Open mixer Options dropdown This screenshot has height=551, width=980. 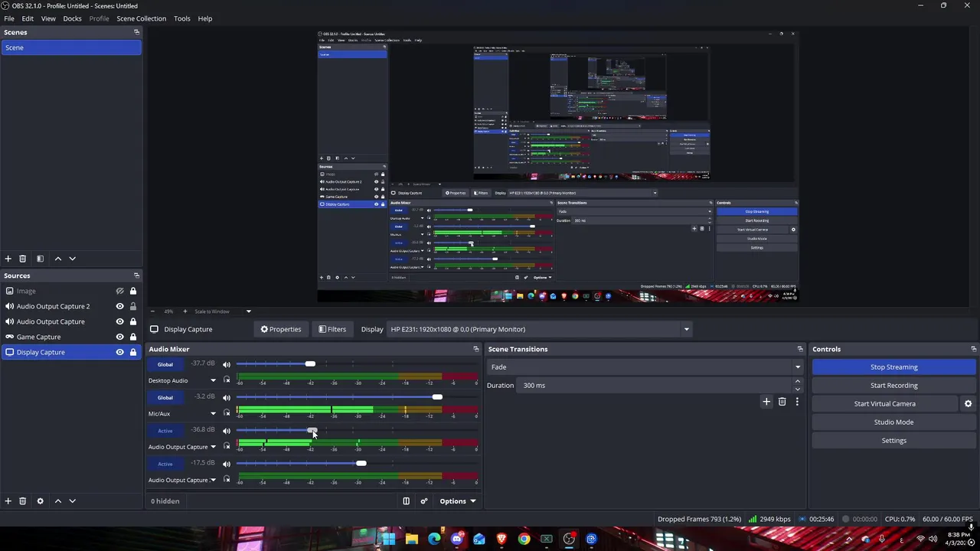457,501
